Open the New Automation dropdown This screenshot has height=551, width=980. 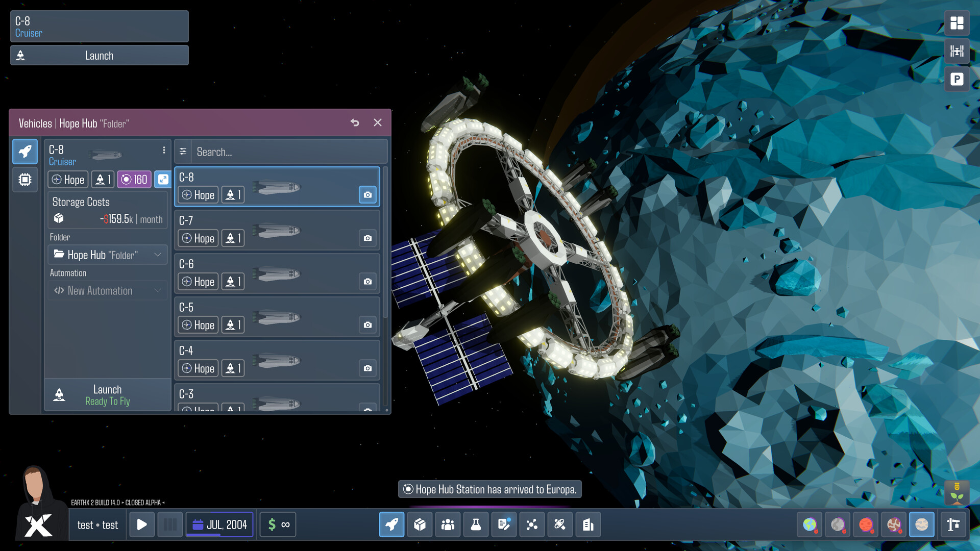tap(107, 290)
